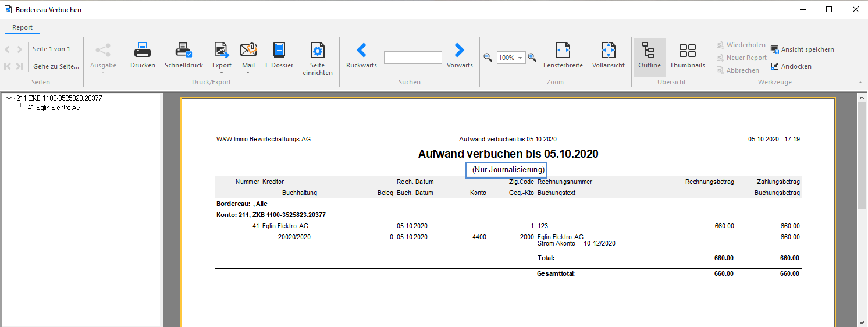Image resolution: width=868 pixels, height=327 pixels.
Task: Go to previous page arrow
Action: 8,49
